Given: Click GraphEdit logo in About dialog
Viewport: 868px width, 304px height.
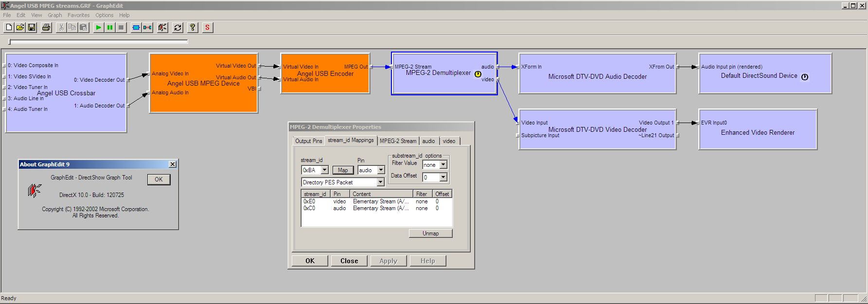Looking at the screenshot, I should pos(34,190).
